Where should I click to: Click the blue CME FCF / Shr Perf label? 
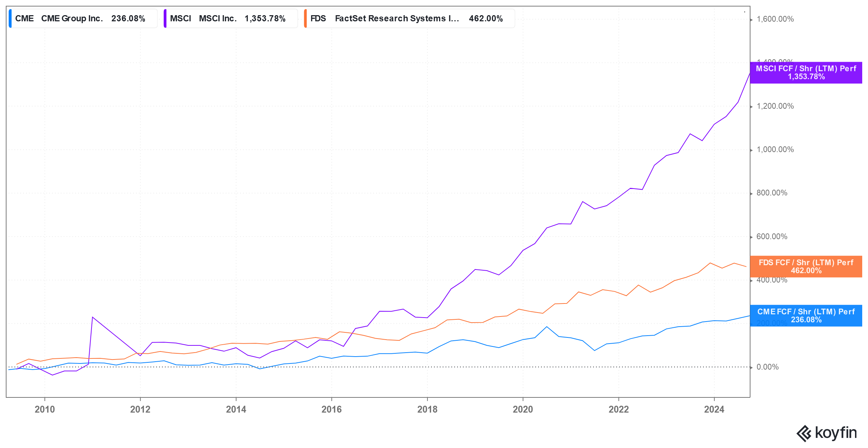coord(806,316)
